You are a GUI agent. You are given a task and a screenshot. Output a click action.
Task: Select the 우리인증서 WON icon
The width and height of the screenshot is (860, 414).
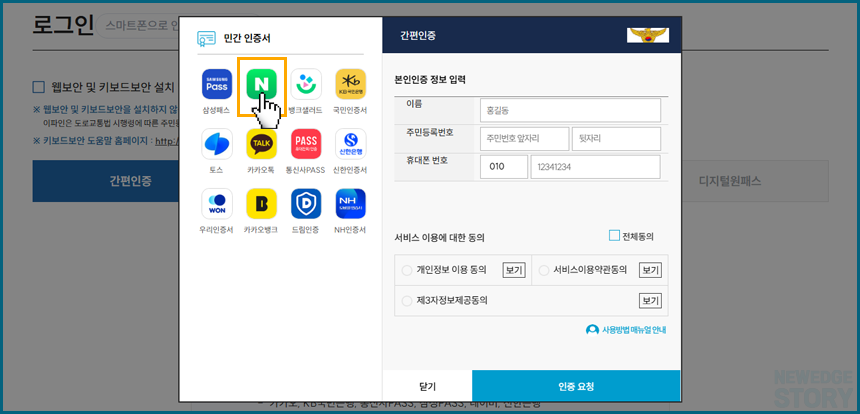[x=217, y=203]
